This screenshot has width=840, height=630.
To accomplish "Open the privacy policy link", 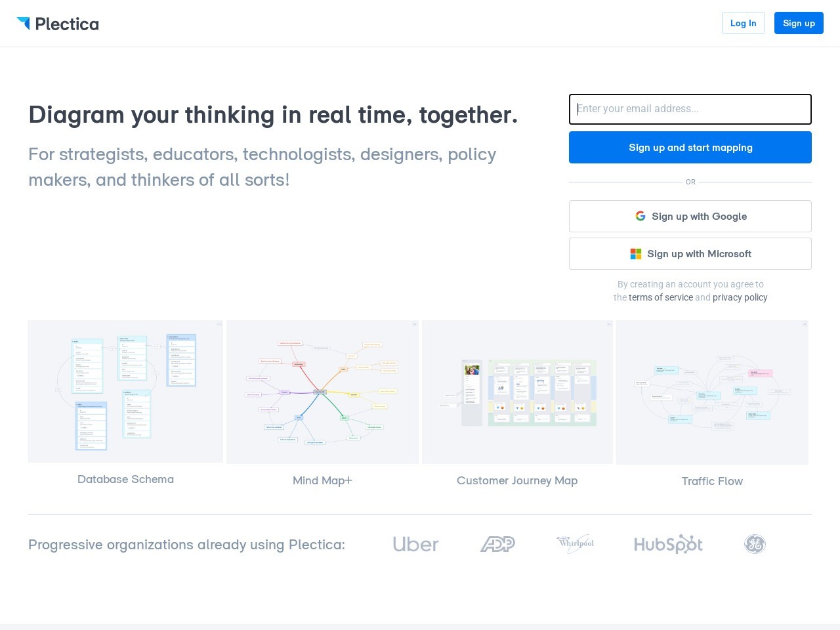I will click(740, 297).
